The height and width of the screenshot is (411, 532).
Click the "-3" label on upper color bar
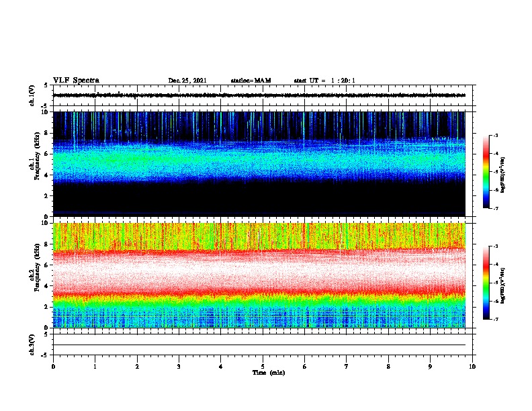[x=495, y=136]
